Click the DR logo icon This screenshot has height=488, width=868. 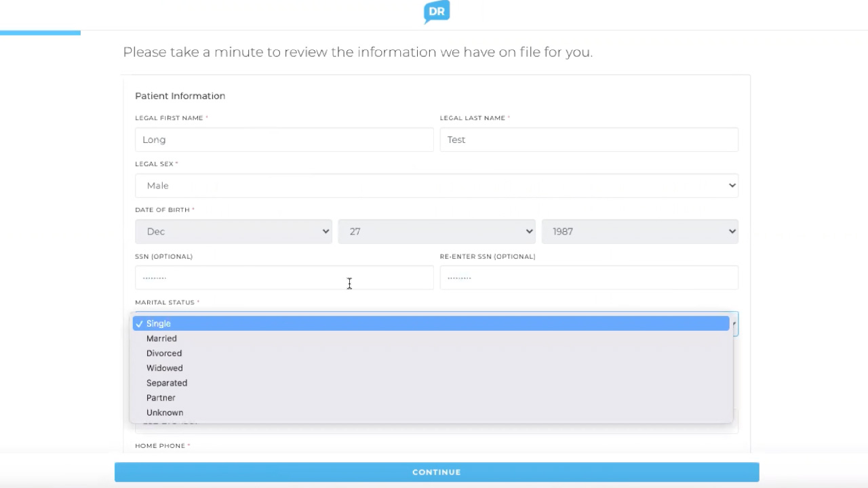tap(436, 12)
